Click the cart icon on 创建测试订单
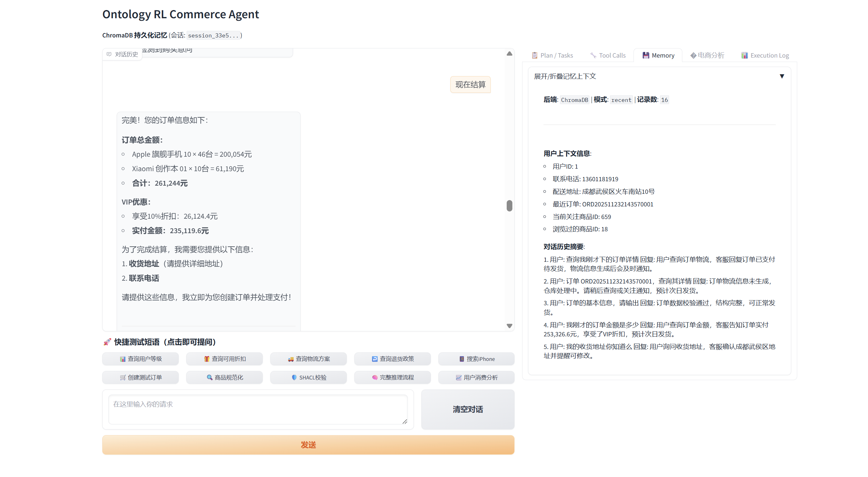Screen dimensions: 868x477 coord(123,378)
